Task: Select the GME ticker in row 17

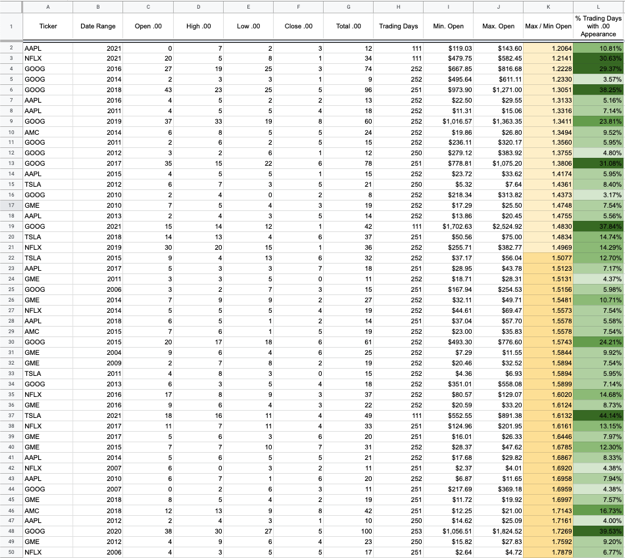Action: [48, 205]
